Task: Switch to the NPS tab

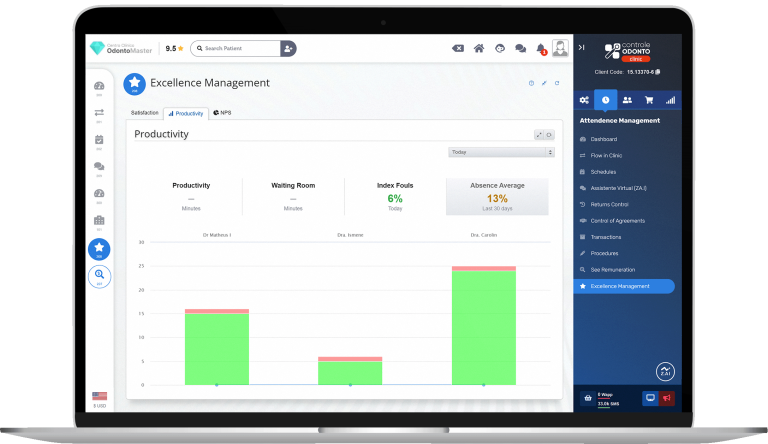Action: click(x=222, y=113)
